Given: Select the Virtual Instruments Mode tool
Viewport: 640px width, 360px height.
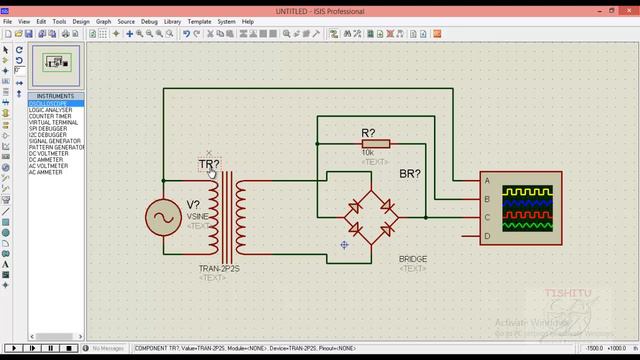Looking at the screenshot, I should pos(6,200).
